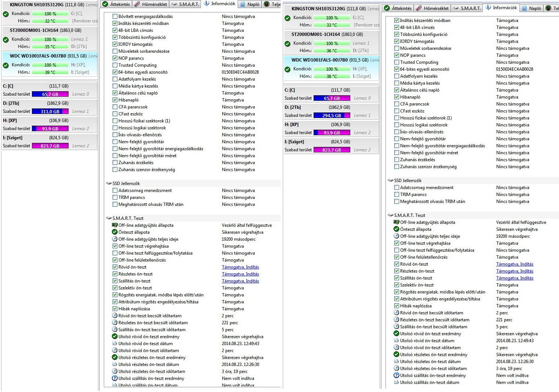Click 19200 másodperc value in right window
The image size is (559, 392).
[513, 236]
